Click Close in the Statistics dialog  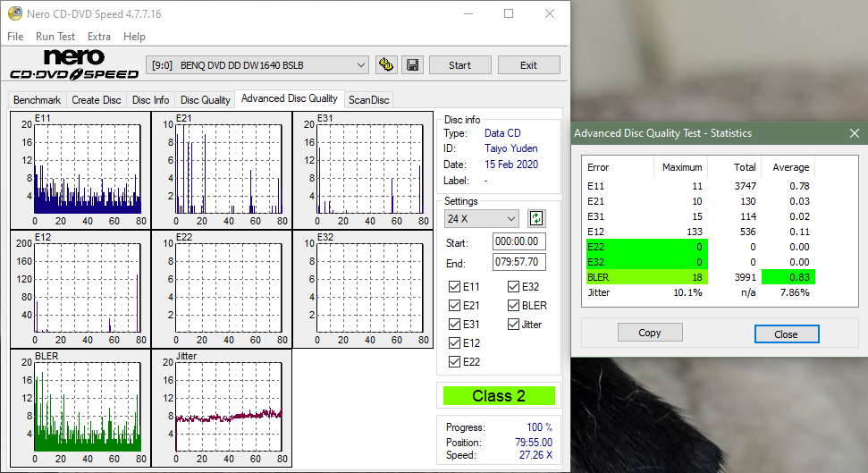(x=786, y=334)
